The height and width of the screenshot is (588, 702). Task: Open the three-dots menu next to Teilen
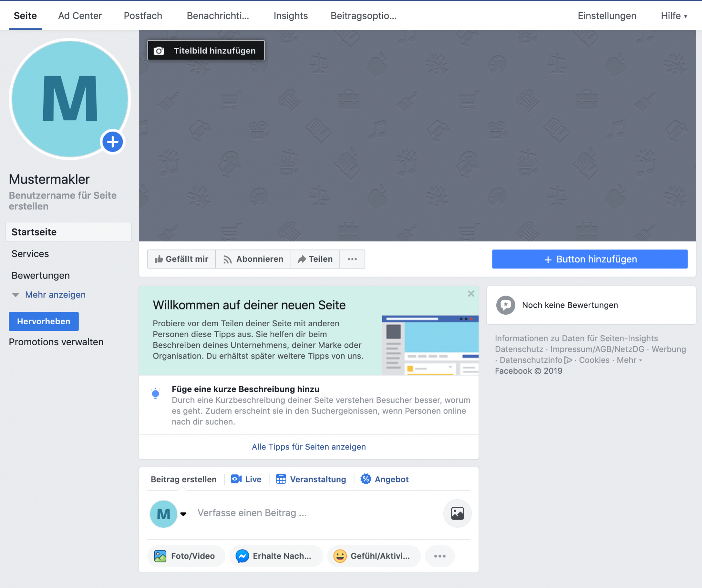[352, 259]
